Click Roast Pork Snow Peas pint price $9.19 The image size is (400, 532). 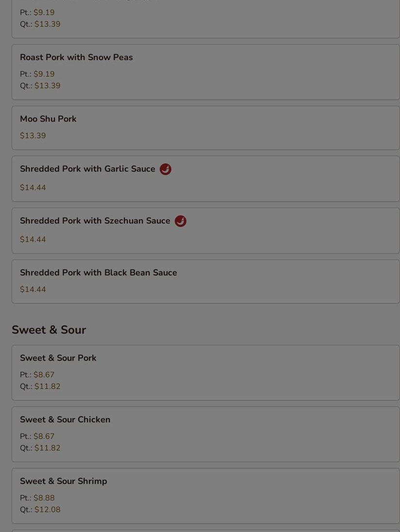[44, 74]
